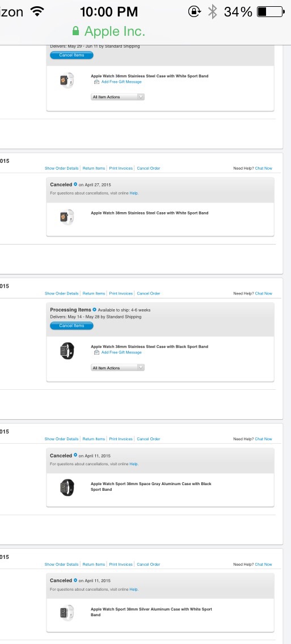
Task: Click Print Invoices in the April 27 canceled order
Action: pyautogui.click(x=121, y=169)
